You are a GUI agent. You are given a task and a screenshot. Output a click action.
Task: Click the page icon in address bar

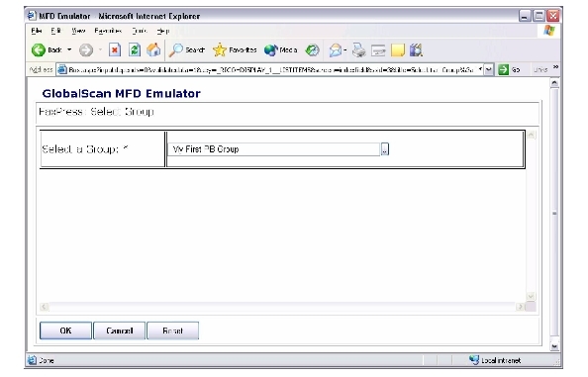[62, 69]
